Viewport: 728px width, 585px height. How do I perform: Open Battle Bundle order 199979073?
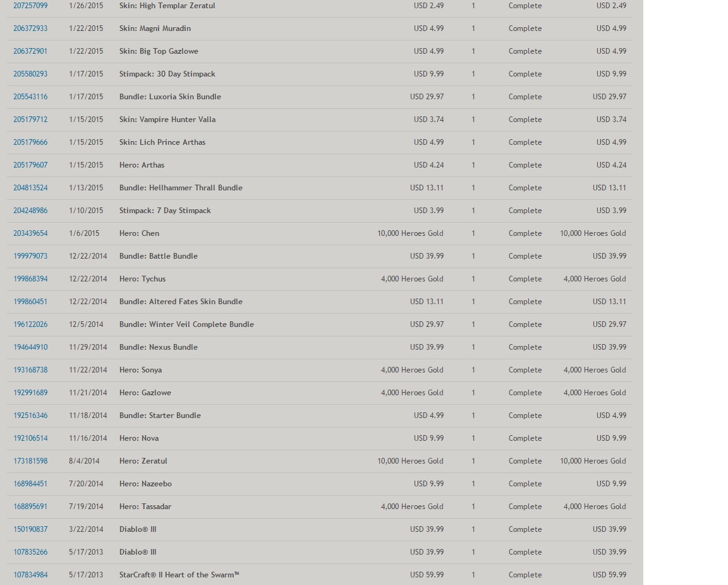(30, 256)
